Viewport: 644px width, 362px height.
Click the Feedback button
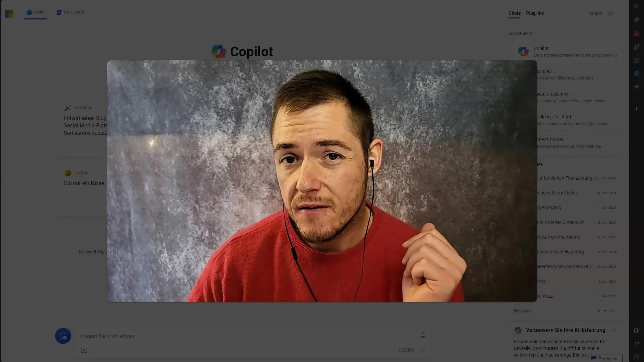(606, 358)
